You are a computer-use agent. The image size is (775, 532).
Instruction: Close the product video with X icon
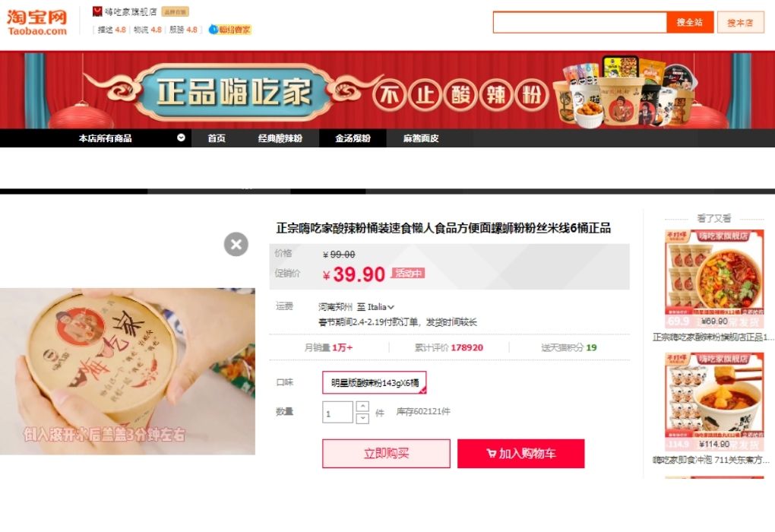pos(236,244)
